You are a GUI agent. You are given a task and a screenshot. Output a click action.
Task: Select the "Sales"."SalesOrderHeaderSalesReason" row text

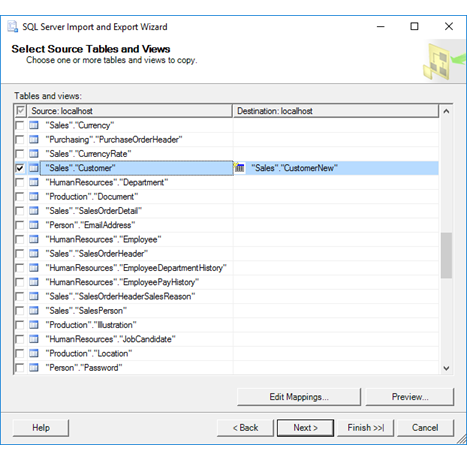120,297
